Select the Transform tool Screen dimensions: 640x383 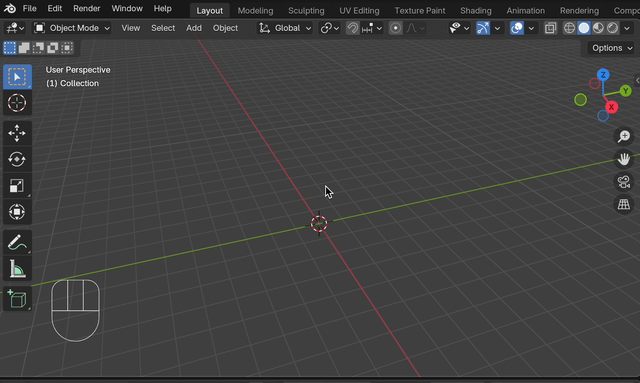point(17,212)
